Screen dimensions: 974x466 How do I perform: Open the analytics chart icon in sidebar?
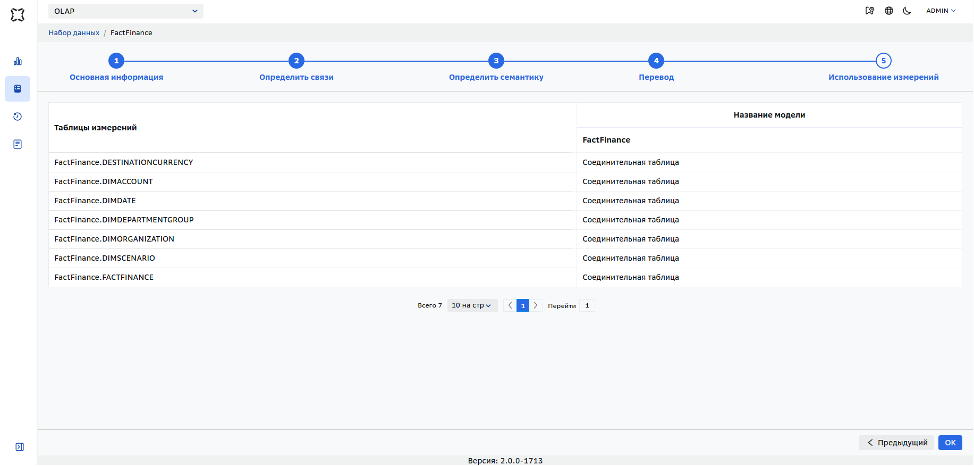[17, 61]
